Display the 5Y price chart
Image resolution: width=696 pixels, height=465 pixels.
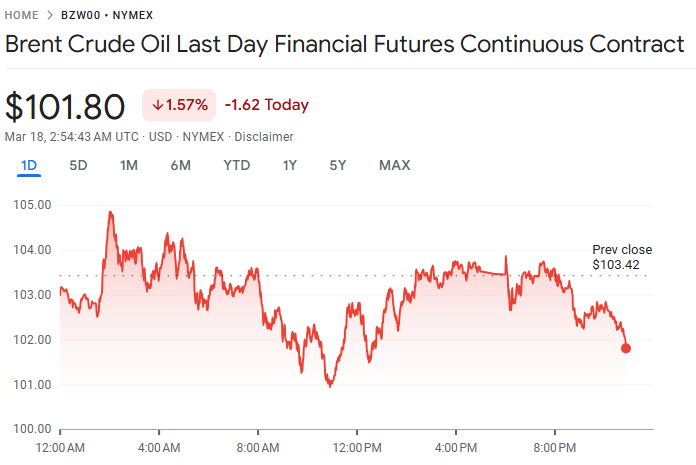click(x=338, y=165)
